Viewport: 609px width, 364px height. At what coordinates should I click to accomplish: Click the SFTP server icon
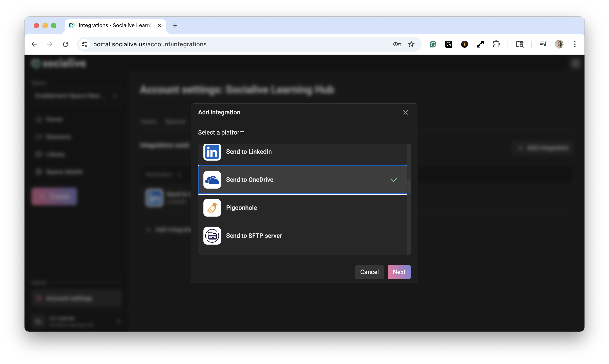pos(212,236)
